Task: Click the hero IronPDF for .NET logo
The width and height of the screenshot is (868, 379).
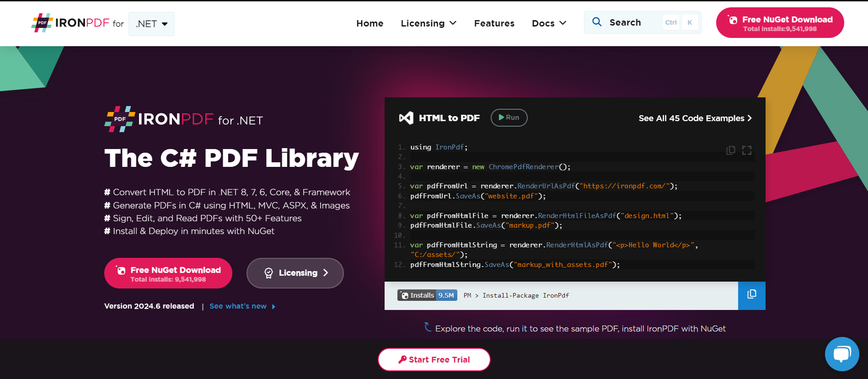Action: [x=184, y=119]
